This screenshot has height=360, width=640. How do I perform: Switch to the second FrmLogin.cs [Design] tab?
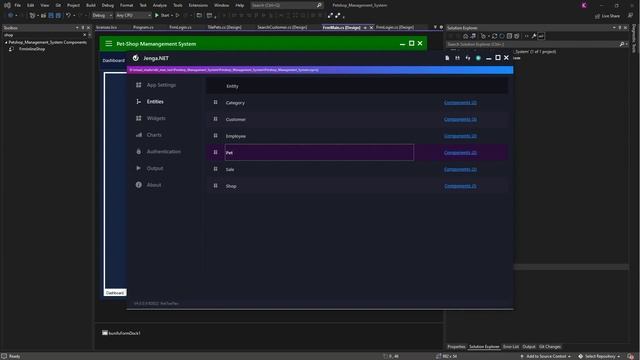(x=395, y=27)
